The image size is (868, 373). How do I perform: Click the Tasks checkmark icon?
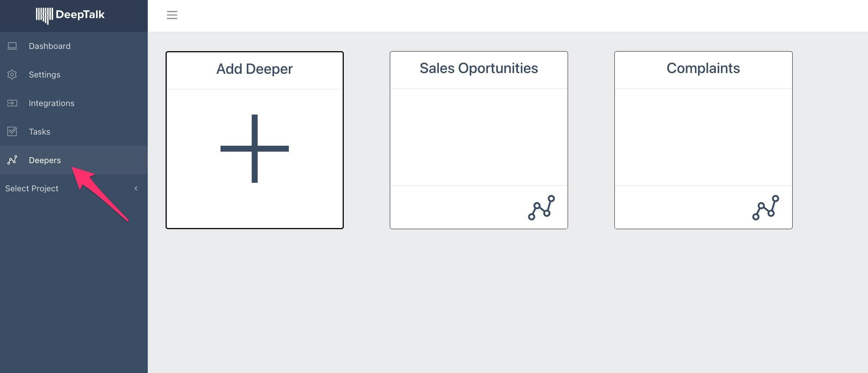click(12, 132)
